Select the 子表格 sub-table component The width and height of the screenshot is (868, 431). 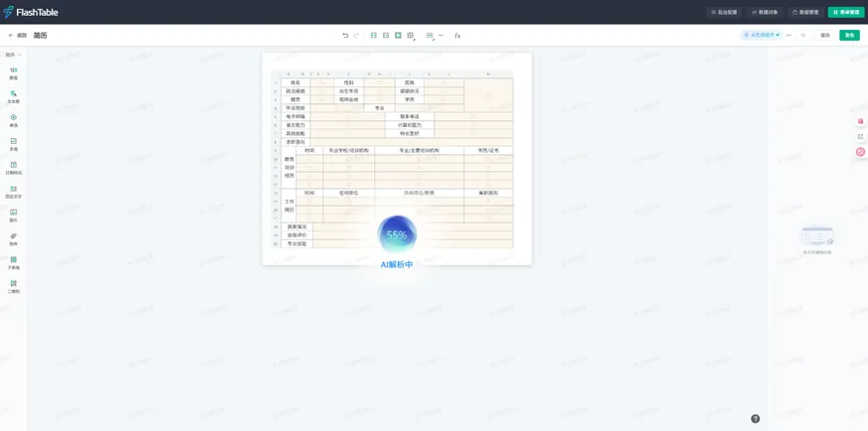(13, 262)
